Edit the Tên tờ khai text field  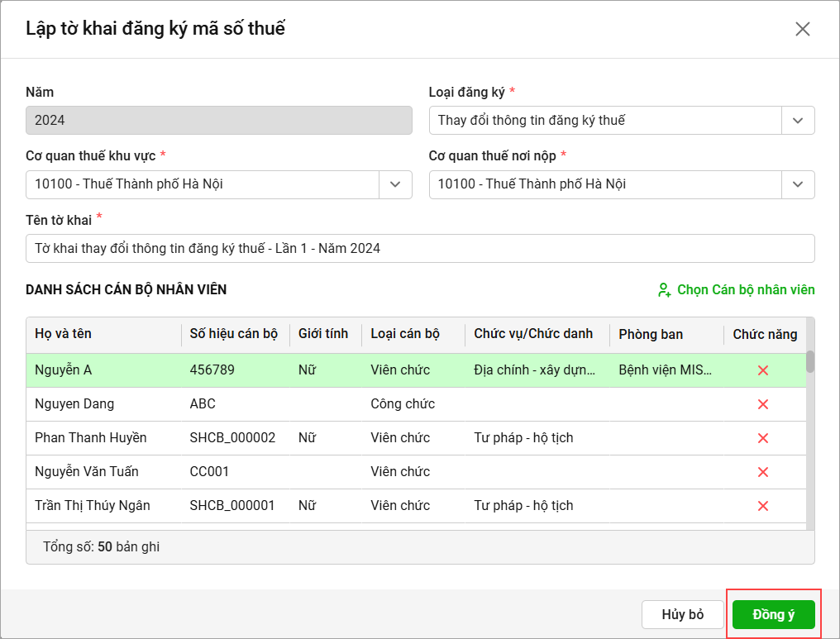(419, 248)
